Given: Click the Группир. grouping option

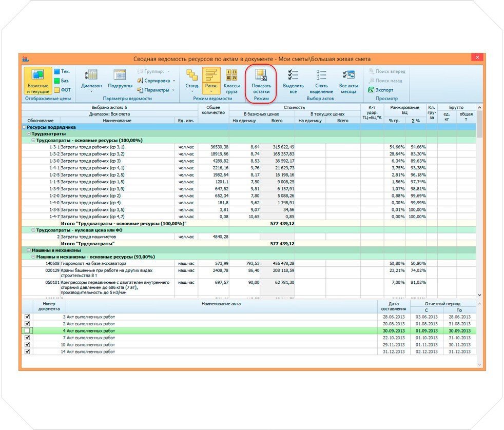Looking at the screenshot, I should (153, 71).
